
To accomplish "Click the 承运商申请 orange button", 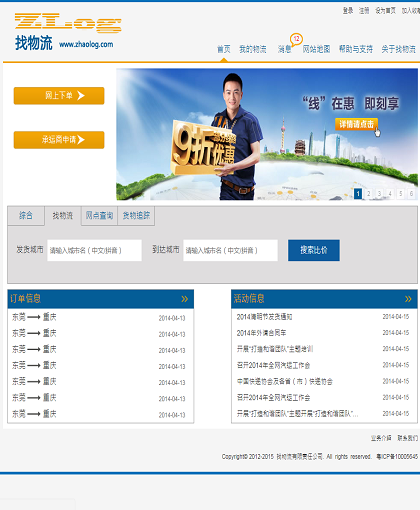I will (x=59, y=140).
